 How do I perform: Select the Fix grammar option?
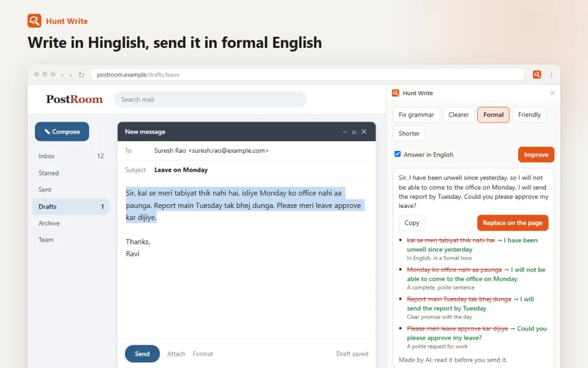point(417,115)
